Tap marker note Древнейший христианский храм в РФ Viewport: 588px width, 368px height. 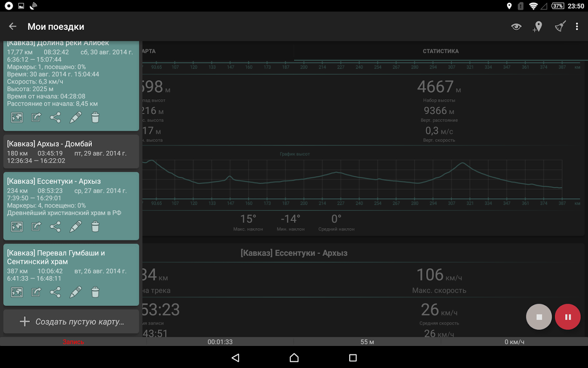point(64,213)
